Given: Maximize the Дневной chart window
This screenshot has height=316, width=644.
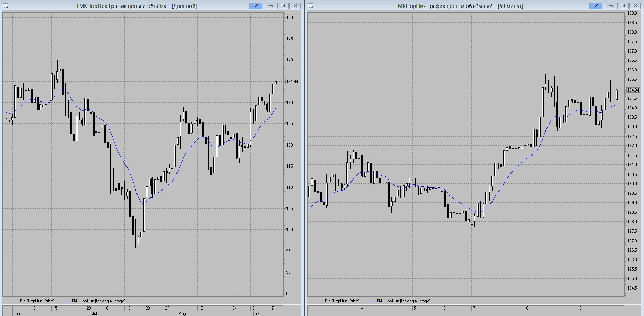Looking at the screenshot, I should click(x=283, y=6).
